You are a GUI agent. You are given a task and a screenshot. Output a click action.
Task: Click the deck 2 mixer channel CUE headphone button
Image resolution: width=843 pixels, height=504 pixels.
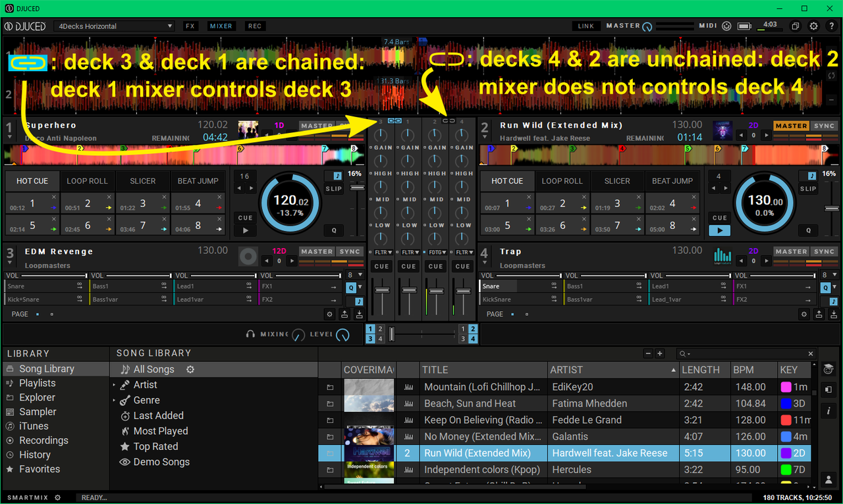tap(435, 266)
